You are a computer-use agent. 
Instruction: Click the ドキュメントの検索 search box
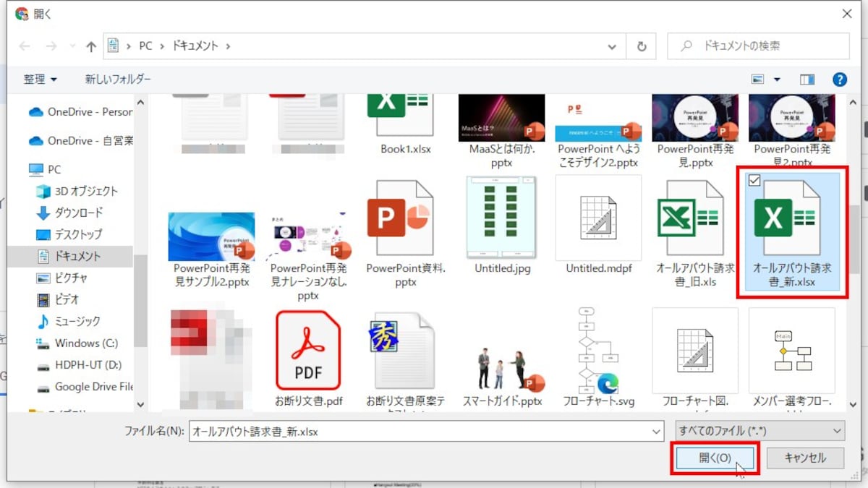[x=759, y=46]
